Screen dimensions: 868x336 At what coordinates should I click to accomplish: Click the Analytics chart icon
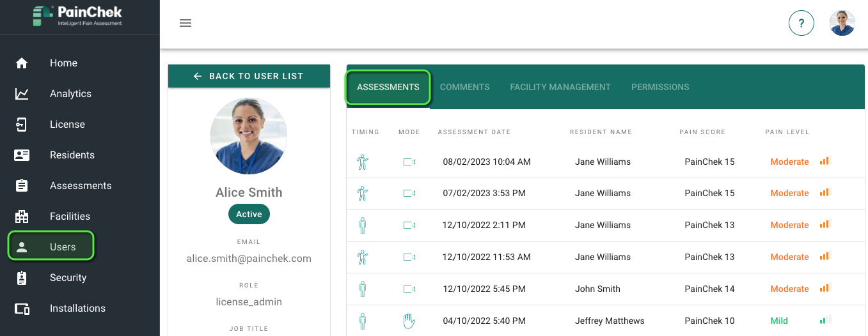(22, 94)
